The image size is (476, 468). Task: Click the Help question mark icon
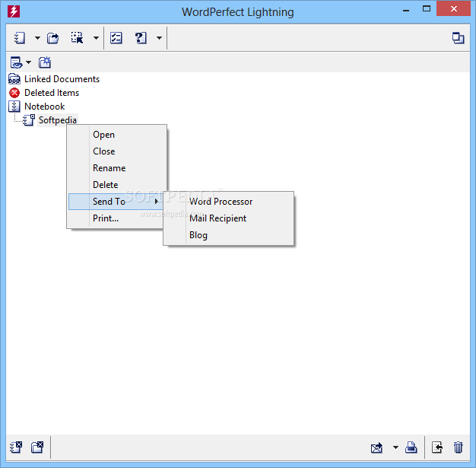point(141,38)
